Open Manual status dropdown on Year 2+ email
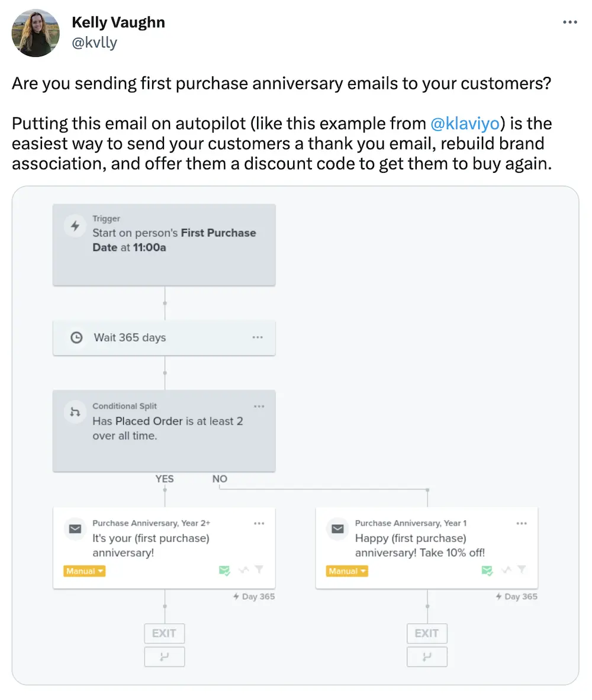Image resolution: width=592 pixels, height=700 pixels. tap(85, 571)
